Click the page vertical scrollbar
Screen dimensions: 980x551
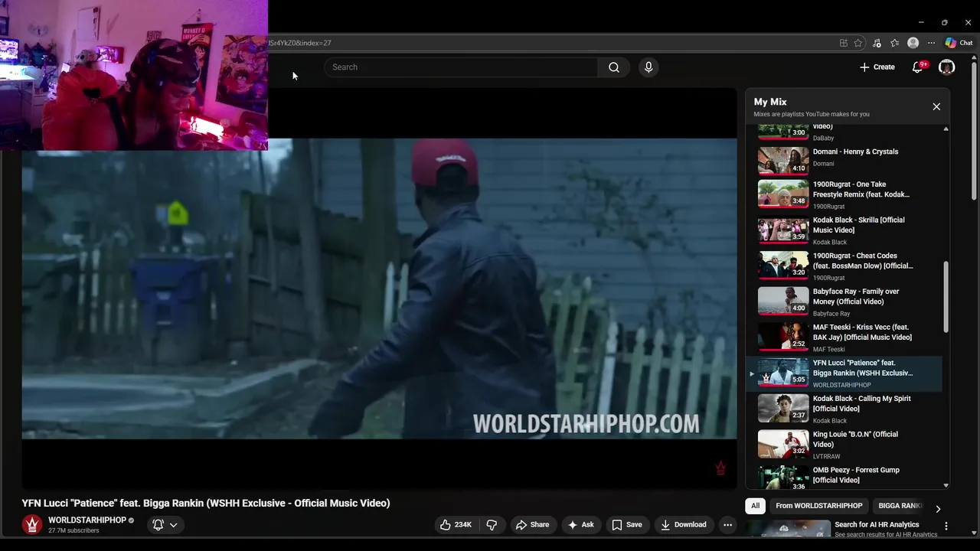coord(974,130)
